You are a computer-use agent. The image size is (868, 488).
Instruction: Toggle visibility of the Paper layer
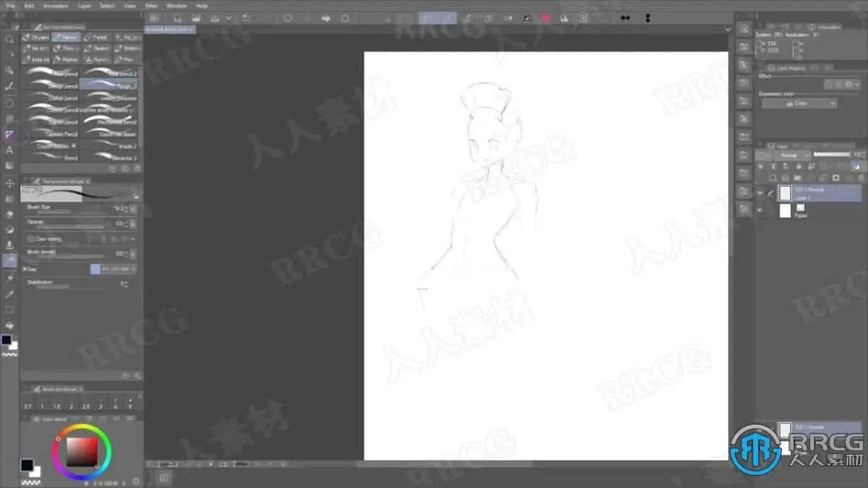(760, 210)
